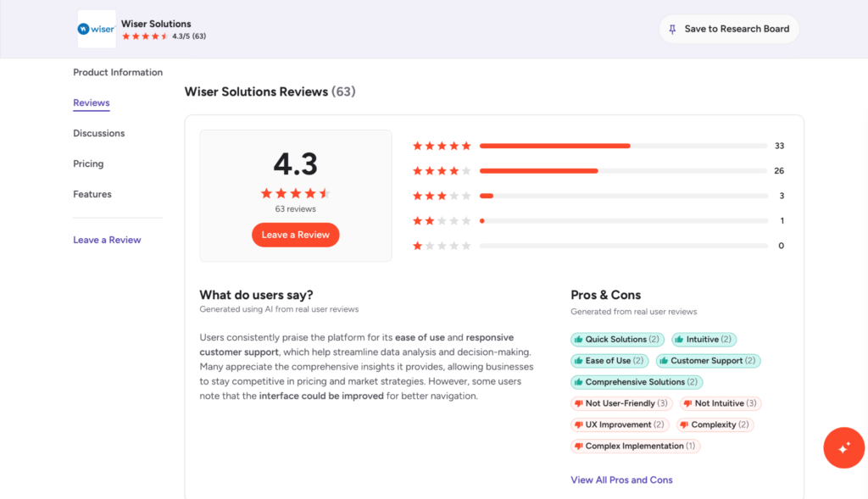Viewport: 868px width, 499px height.
Task: Jump to the Features section
Action: coord(92,194)
